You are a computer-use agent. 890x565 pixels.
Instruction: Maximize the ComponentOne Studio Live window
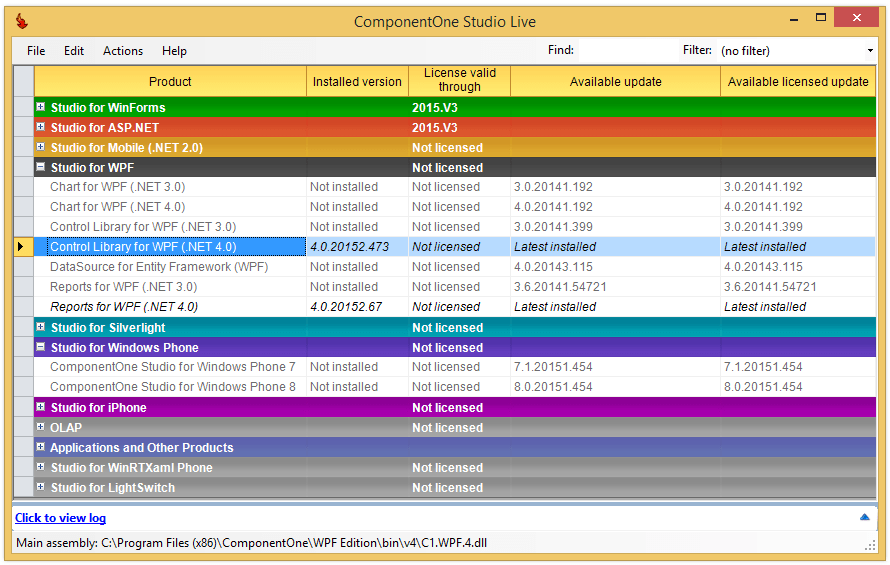(x=821, y=18)
